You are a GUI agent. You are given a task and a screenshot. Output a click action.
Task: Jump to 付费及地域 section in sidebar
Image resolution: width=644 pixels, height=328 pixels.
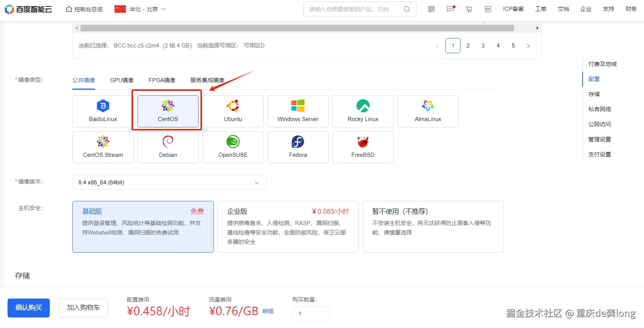coord(603,64)
